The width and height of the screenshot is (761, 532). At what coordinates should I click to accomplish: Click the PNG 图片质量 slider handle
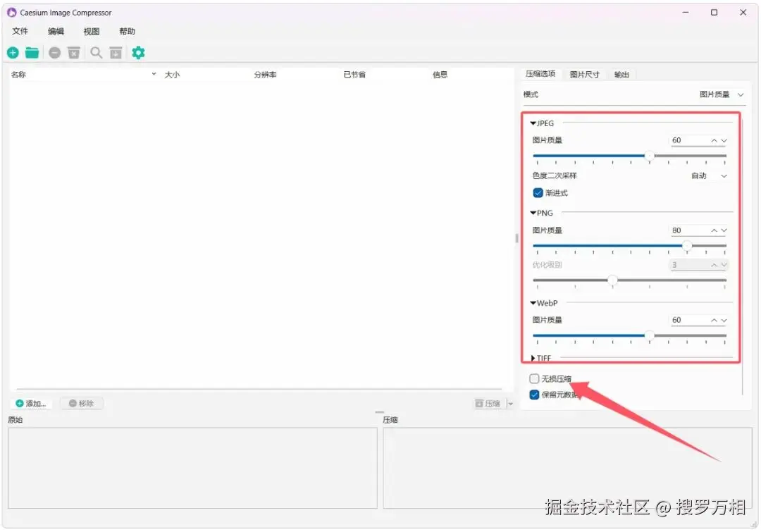pos(687,246)
